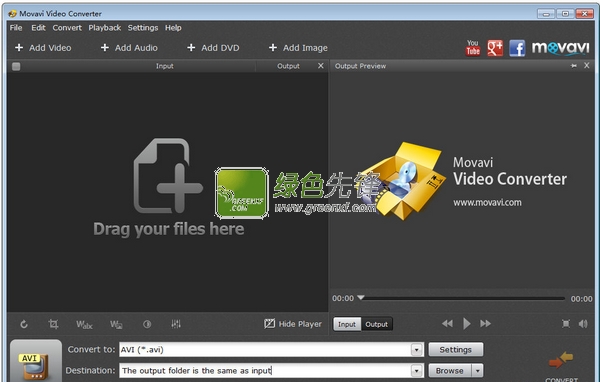This screenshot has height=382, width=600.
Task: Expand the Destination folder dropdown
Action: [417, 371]
